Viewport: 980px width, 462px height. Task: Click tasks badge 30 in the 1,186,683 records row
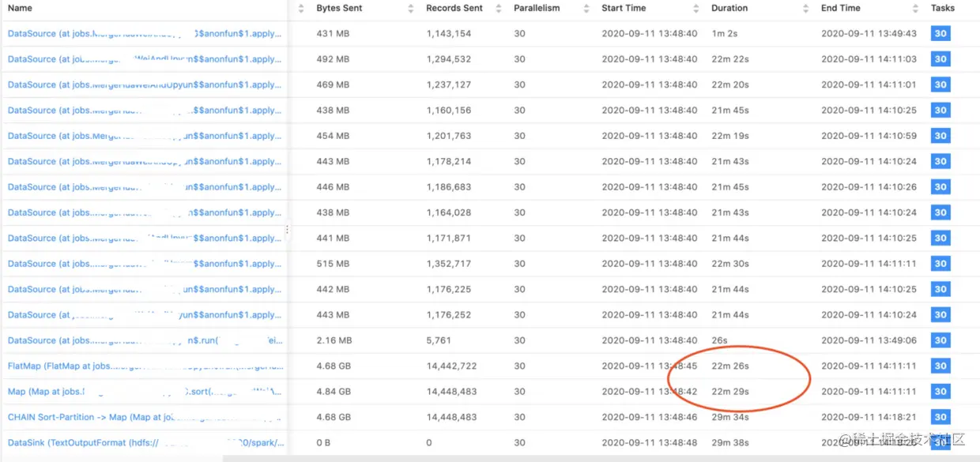coord(940,187)
